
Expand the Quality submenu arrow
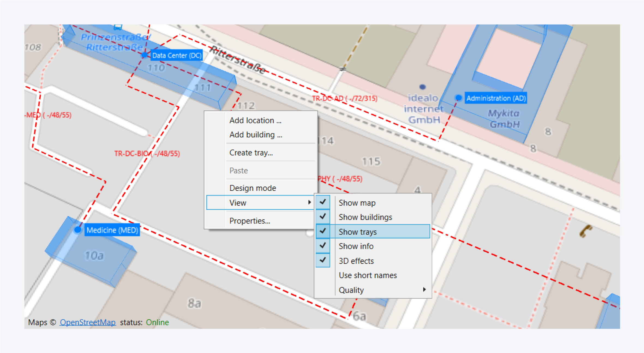(x=424, y=289)
